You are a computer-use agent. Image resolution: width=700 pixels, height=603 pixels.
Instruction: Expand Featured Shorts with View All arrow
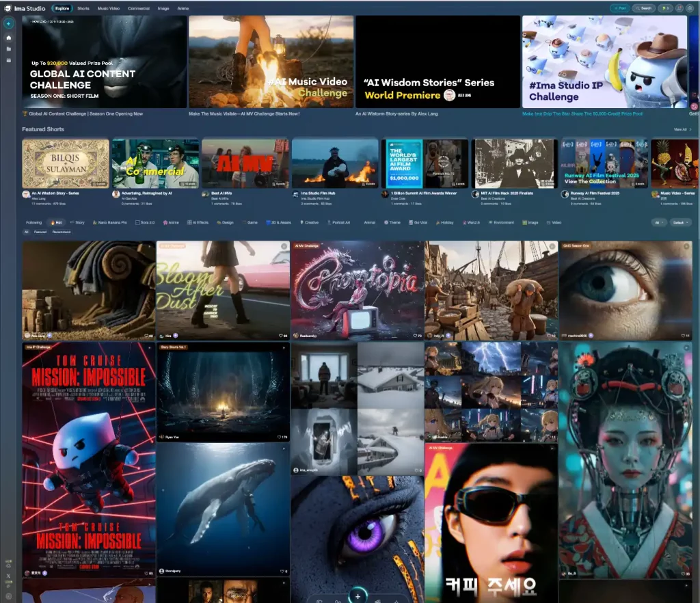point(683,129)
